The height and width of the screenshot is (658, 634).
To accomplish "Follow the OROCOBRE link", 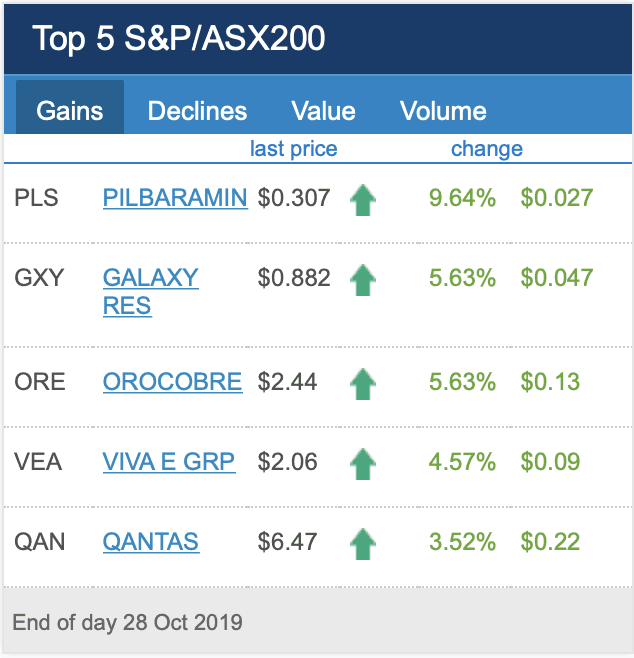I will pos(172,382).
